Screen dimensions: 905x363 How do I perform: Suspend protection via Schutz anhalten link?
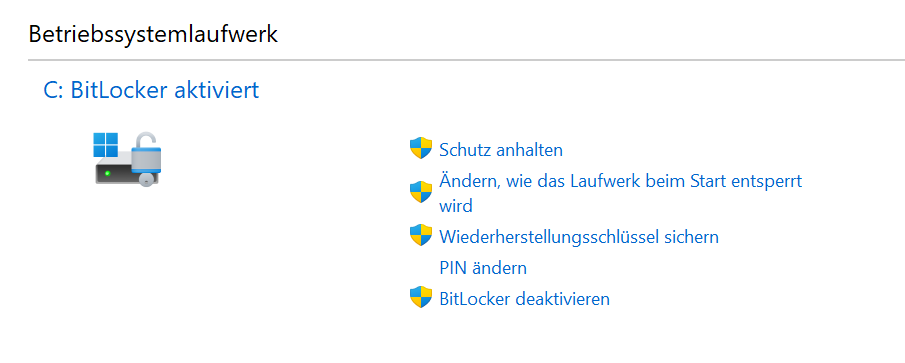tap(500, 150)
